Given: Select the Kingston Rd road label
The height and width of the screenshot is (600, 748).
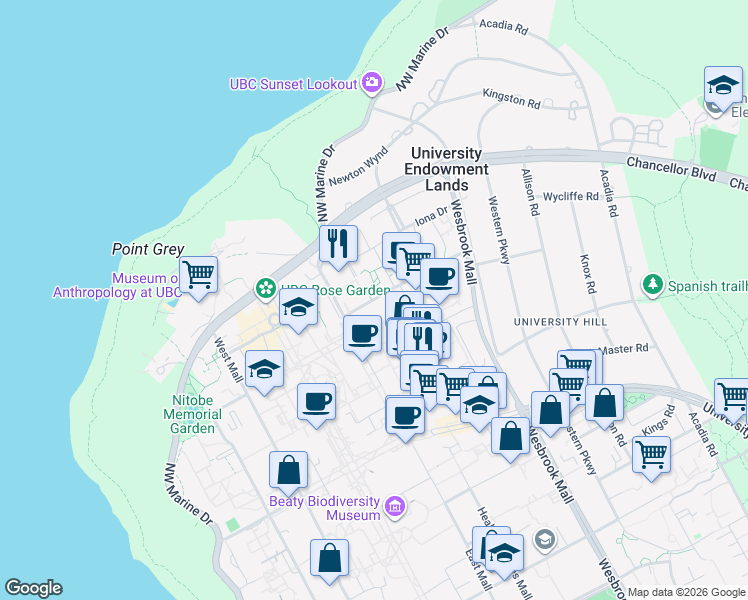Looking at the screenshot, I should point(511,99).
